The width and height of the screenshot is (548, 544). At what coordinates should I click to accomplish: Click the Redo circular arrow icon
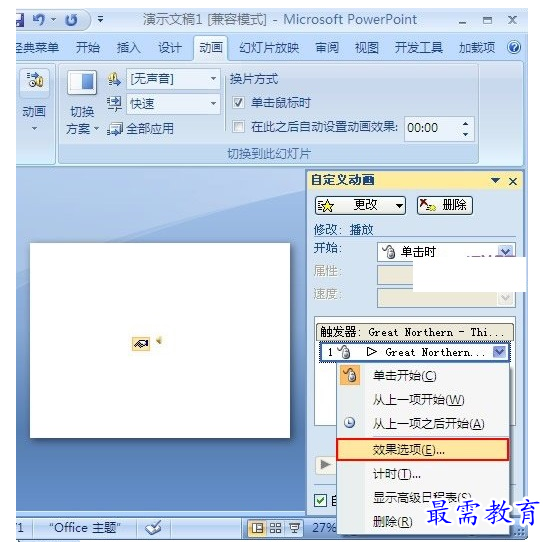72,20
